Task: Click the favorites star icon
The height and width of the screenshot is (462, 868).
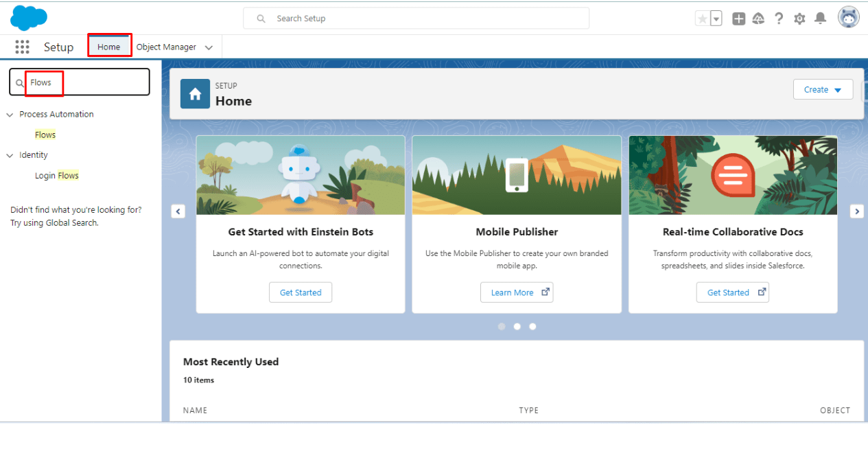Action: [702, 19]
